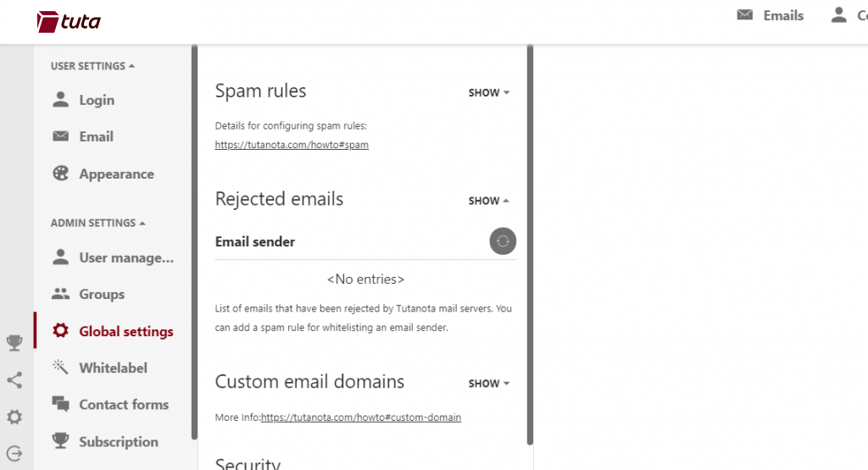Select Appearance in the settings sidebar
Screen dimensions: 868x470
[x=116, y=174]
